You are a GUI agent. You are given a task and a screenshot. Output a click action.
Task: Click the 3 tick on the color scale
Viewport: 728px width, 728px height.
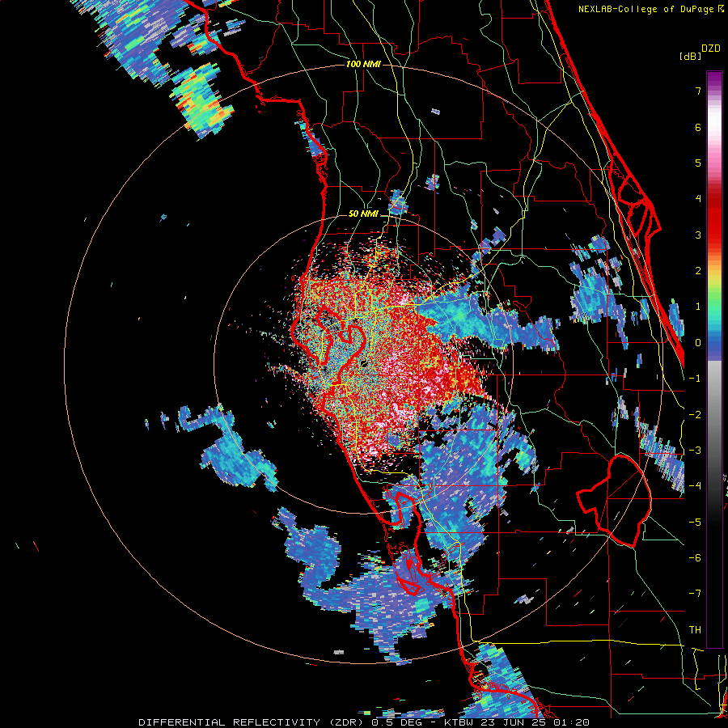(x=698, y=235)
